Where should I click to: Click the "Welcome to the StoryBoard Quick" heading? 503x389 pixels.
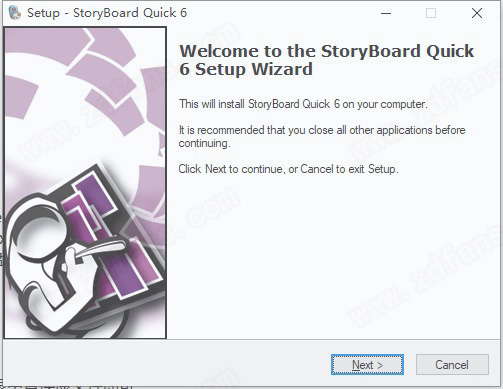pos(326,51)
